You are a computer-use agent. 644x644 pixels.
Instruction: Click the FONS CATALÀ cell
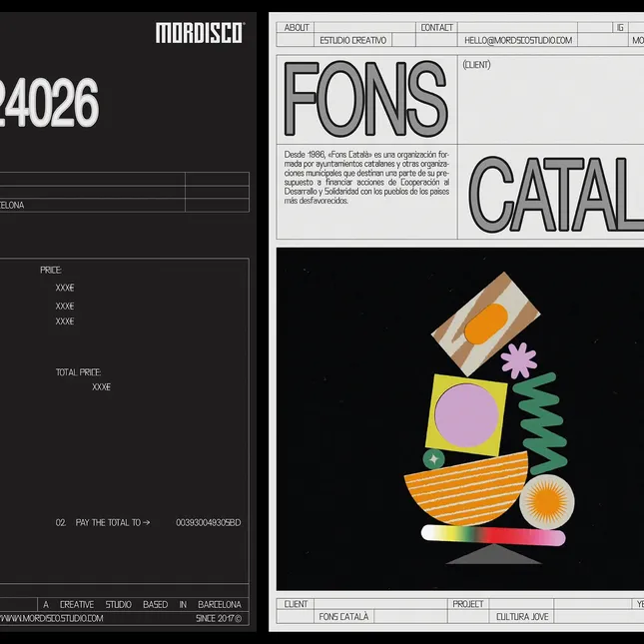(343, 617)
